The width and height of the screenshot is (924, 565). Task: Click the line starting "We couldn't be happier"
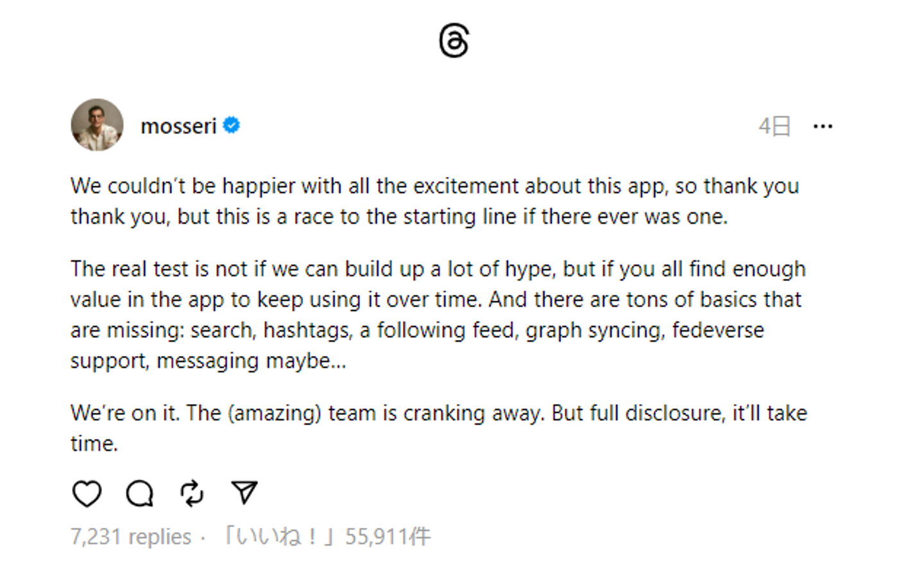click(x=434, y=186)
